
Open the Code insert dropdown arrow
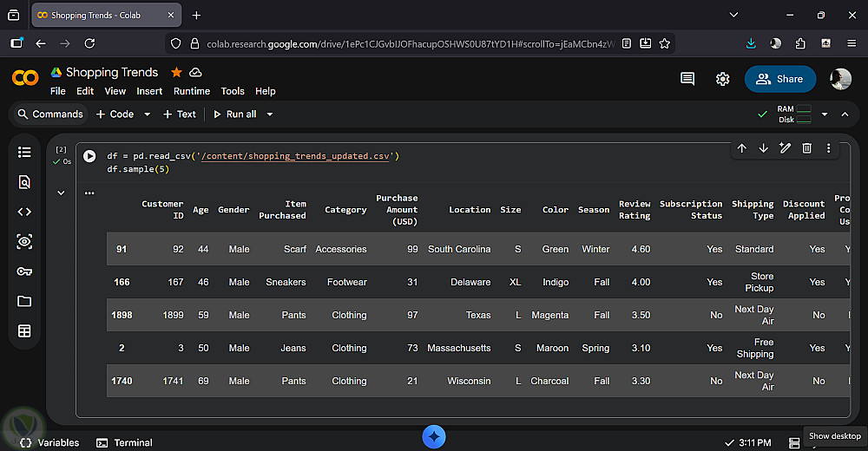click(147, 114)
